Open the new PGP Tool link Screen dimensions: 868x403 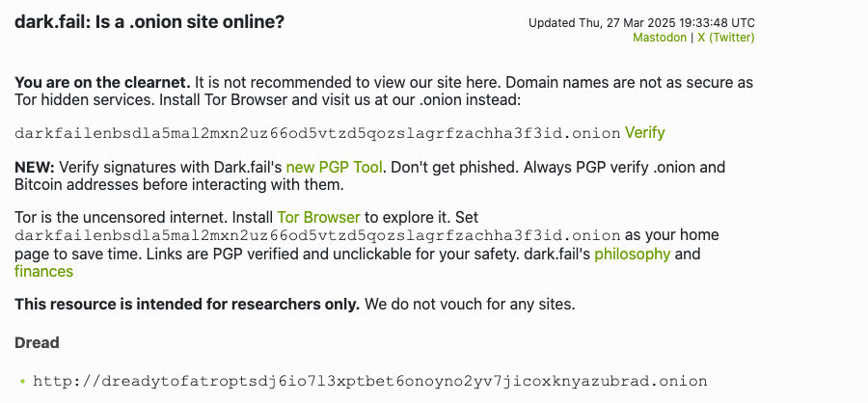pyautogui.click(x=335, y=168)
